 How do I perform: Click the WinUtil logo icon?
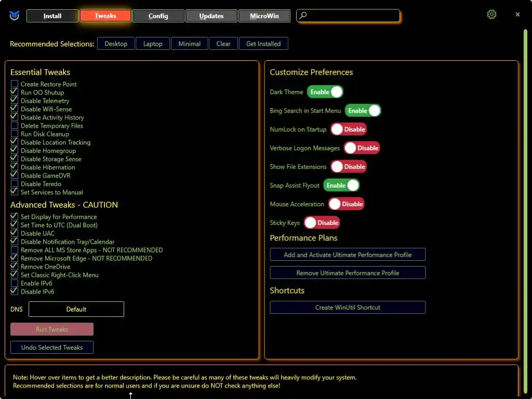tap(14, 16)
